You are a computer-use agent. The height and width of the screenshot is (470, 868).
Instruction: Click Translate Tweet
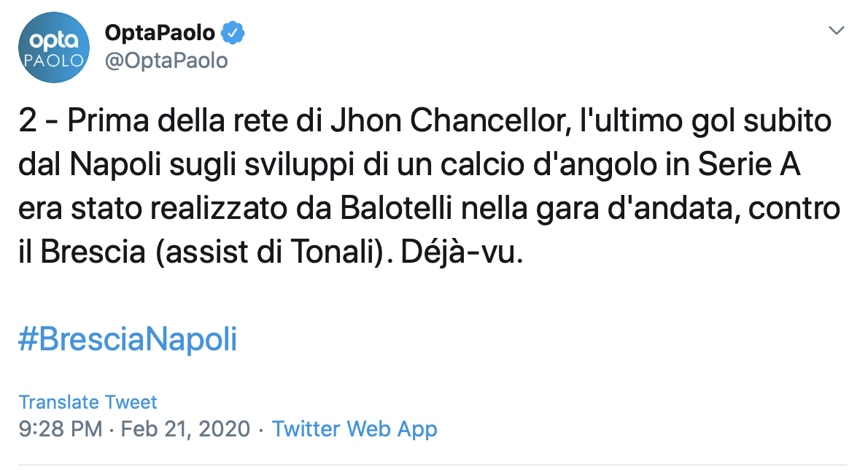(x=88, y=402)
